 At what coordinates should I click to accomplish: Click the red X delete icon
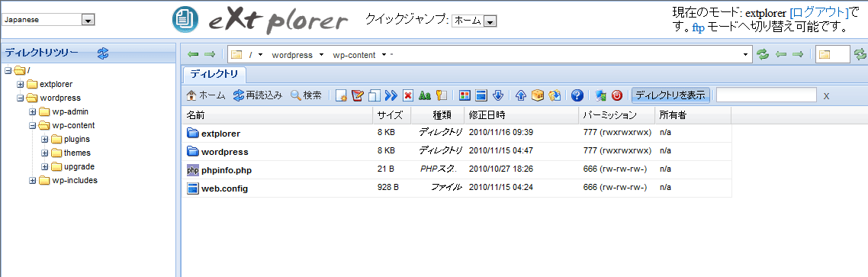[x=408, y=95]
